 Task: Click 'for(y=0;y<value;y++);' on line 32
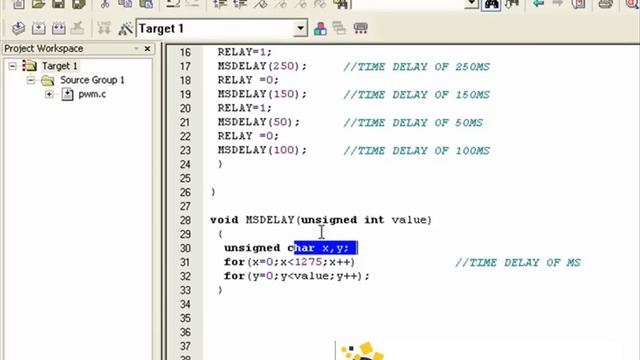297,276
